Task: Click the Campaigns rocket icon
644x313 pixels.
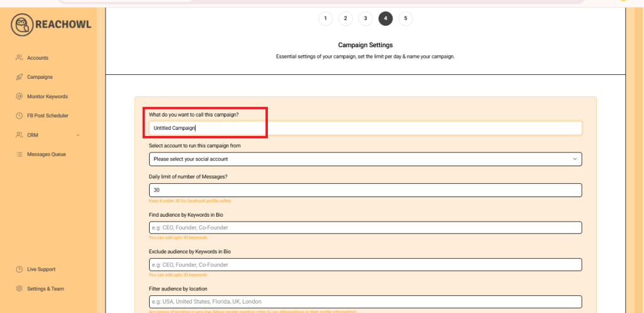Action: tap(19, 77)
